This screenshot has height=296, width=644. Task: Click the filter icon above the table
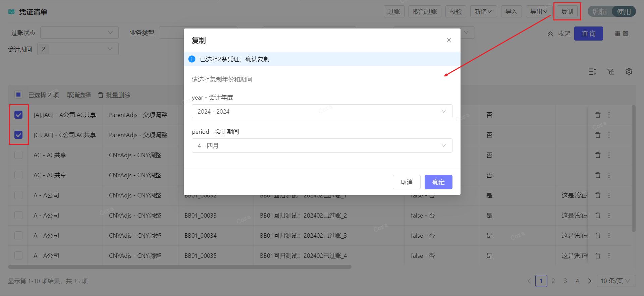[x=611, y=72]
